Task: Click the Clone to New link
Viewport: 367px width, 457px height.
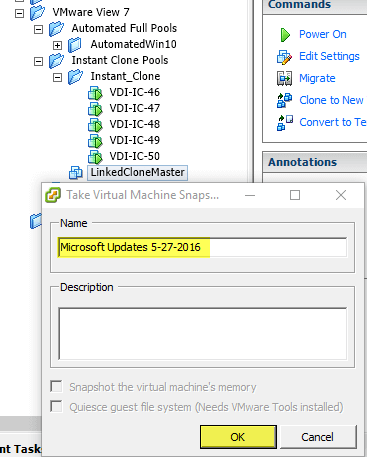Action: point(331,100)
